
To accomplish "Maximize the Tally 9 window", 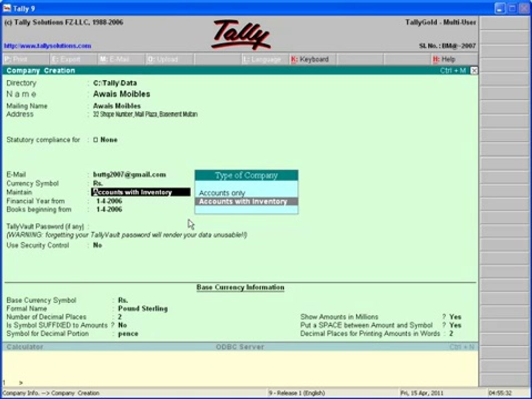I will tap(512, 8).
